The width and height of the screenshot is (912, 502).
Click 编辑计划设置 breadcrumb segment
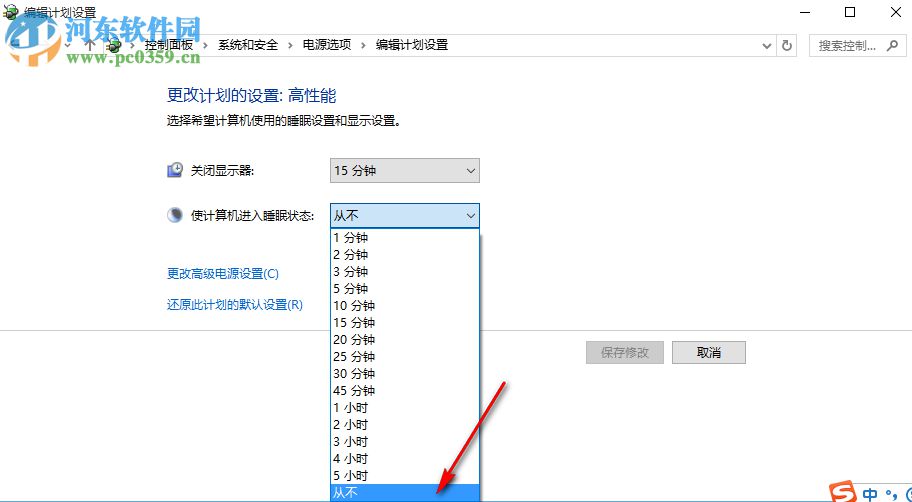coord(412,45)
